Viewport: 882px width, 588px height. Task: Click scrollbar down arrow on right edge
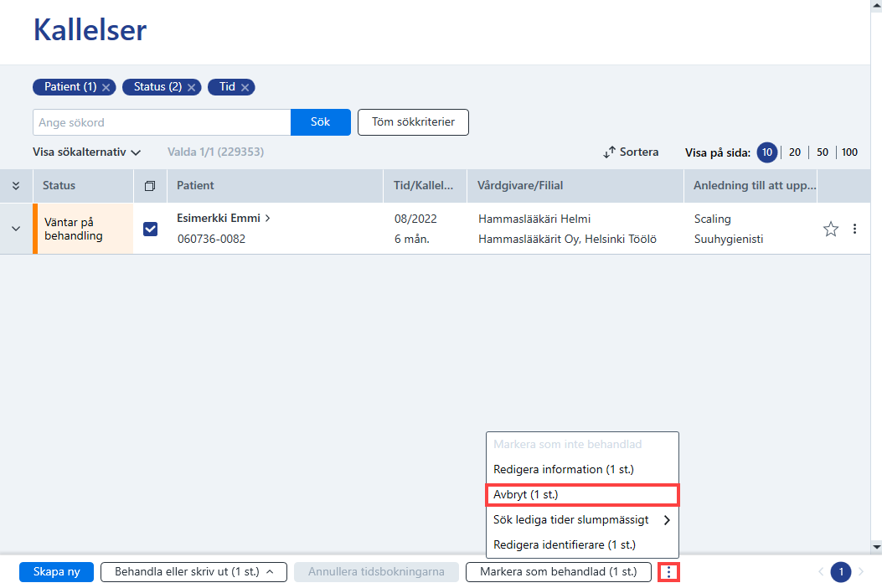coord(876,546)
